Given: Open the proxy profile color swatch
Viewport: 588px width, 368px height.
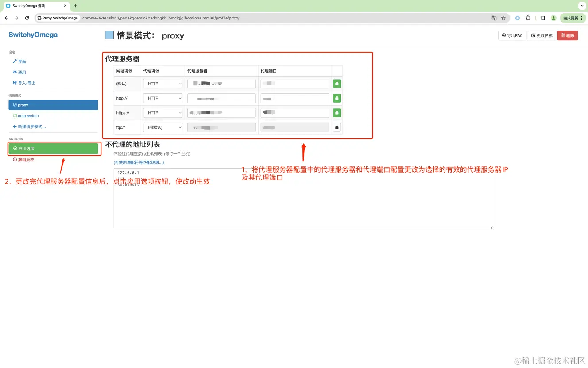Looking at the screenshot, I should click(x=109, y=35).
